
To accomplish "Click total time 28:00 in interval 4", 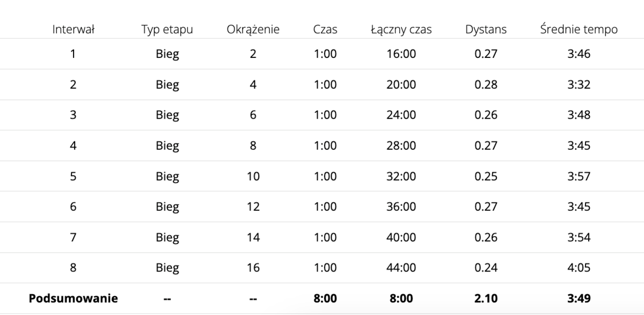I will tap(401, 145).
